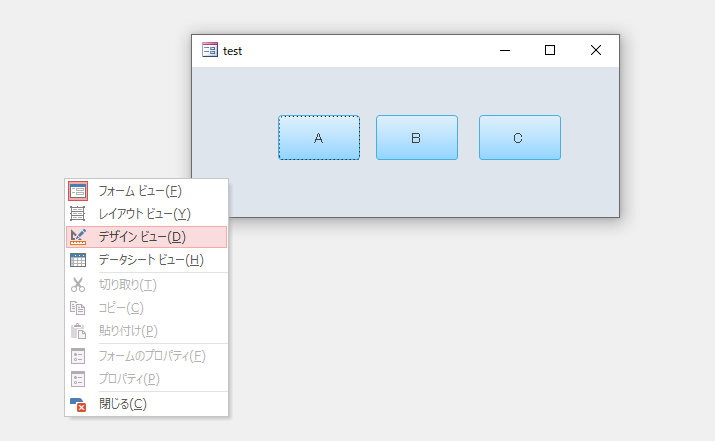Select フォーム ビュー(F) menu entry
The image size is (715, 441).
pyautogui.click(x=146, y=191)
